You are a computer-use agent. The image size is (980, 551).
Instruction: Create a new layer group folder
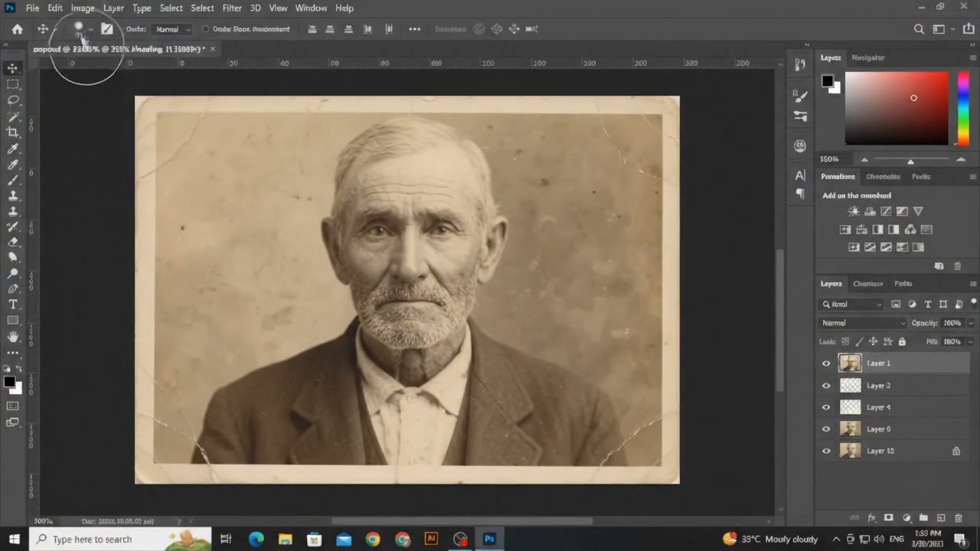[x=923, y=518]
